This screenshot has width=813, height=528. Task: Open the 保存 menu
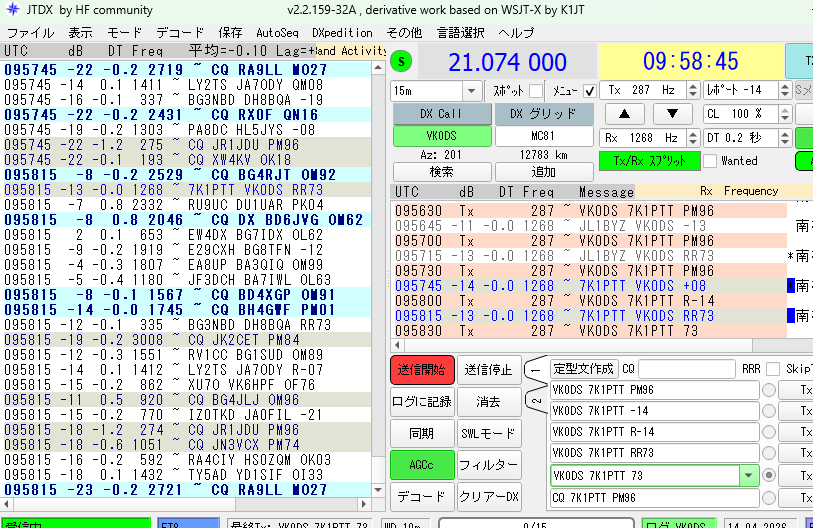(x=230, y=33)
